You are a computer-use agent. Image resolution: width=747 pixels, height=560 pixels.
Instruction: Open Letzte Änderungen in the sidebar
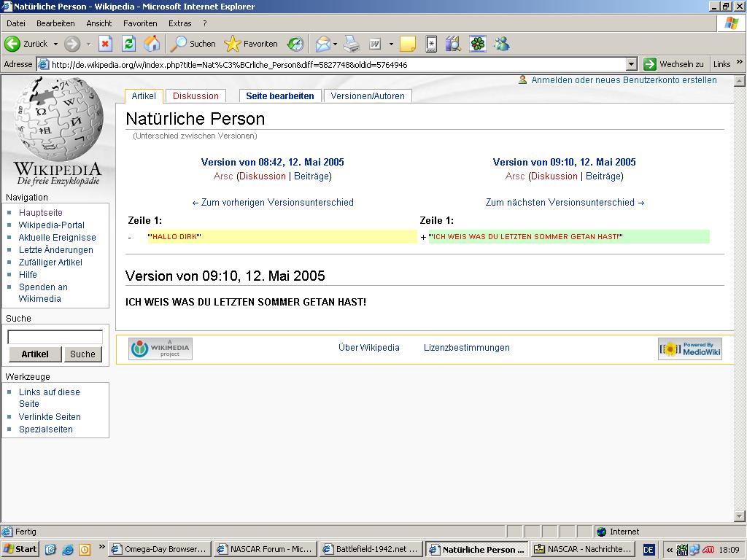[55, 250]
